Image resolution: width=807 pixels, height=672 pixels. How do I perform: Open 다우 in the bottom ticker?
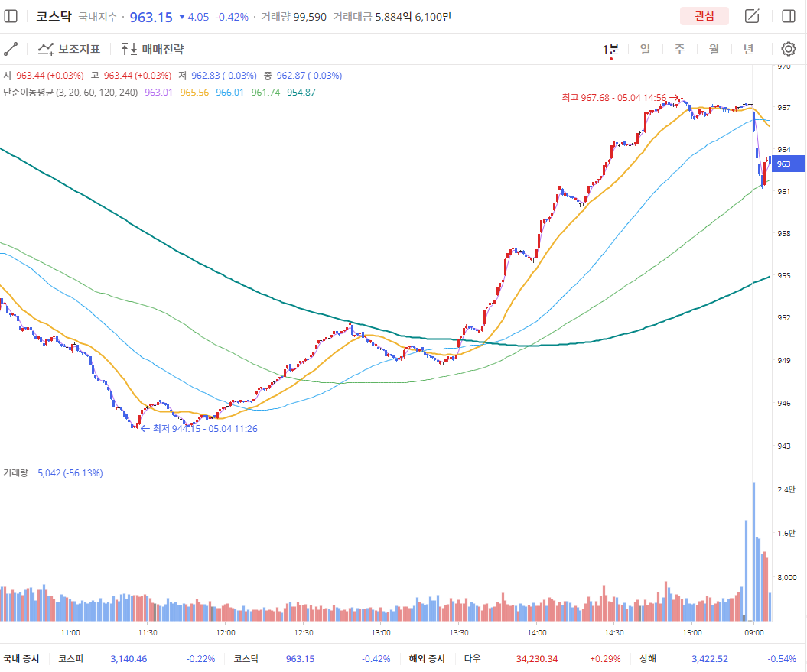click(472, 659)
